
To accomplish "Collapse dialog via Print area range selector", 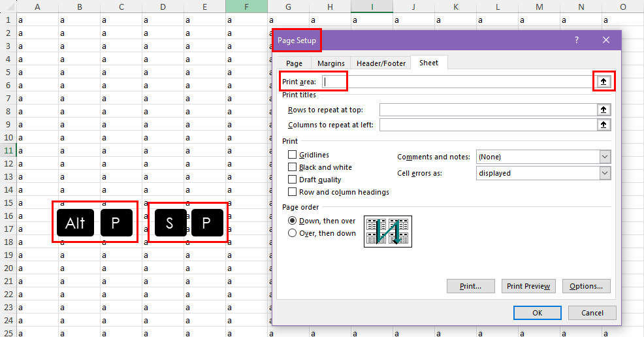I will click(604, 81).
